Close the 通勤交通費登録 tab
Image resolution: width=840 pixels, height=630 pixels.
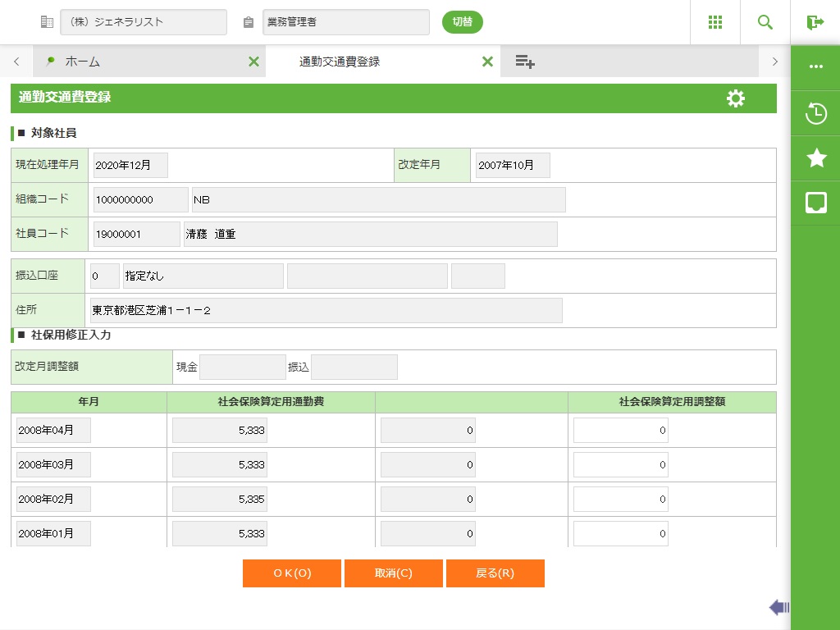(x=487, y=62)
